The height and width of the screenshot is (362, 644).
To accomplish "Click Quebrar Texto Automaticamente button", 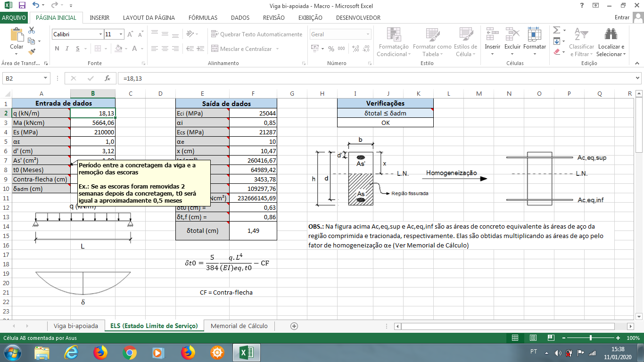I will (x=257, y=34).
